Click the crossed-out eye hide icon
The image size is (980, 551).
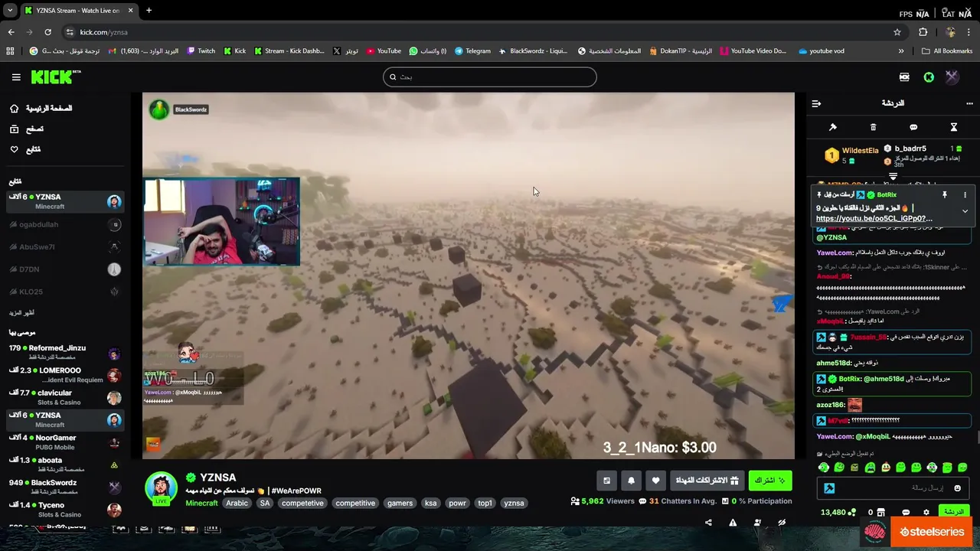[x=782, y=523]
